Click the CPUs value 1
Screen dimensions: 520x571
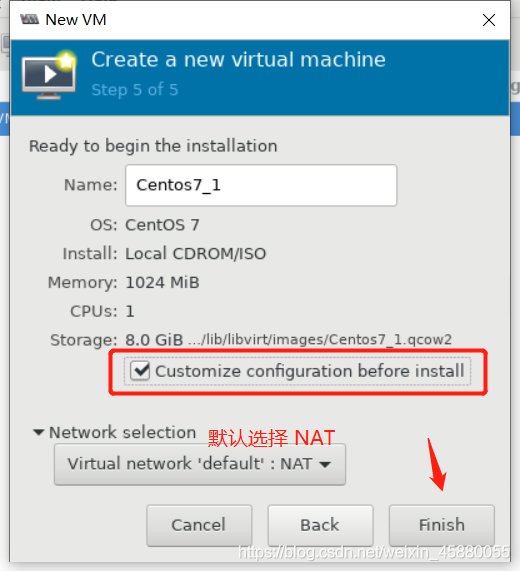(130, 312)
